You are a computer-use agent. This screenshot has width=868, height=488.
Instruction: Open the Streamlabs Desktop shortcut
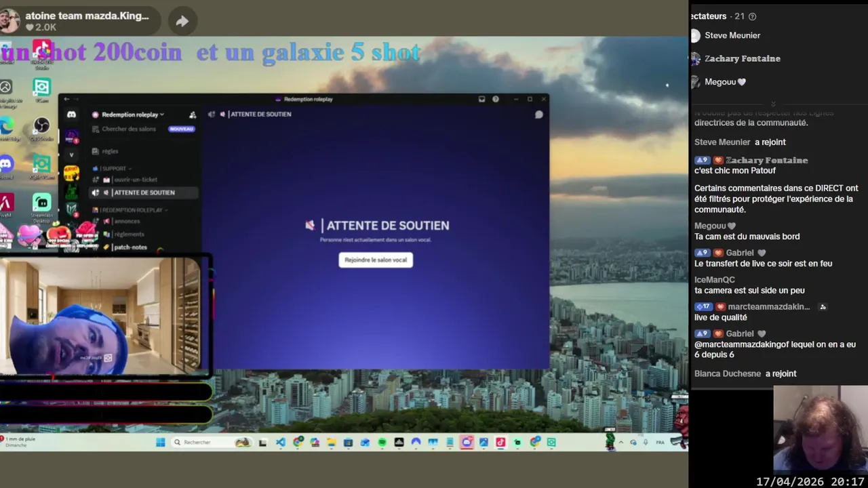pos(41,206)
